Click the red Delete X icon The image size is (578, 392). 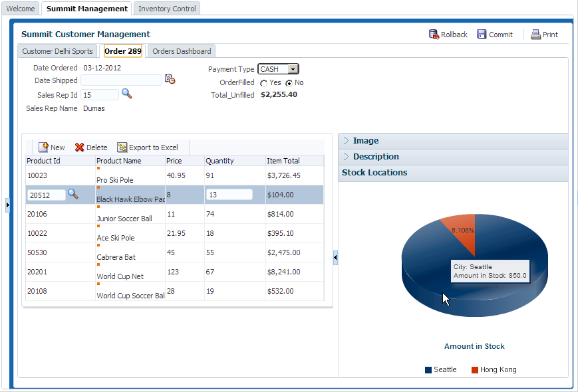tap(79, 147)
